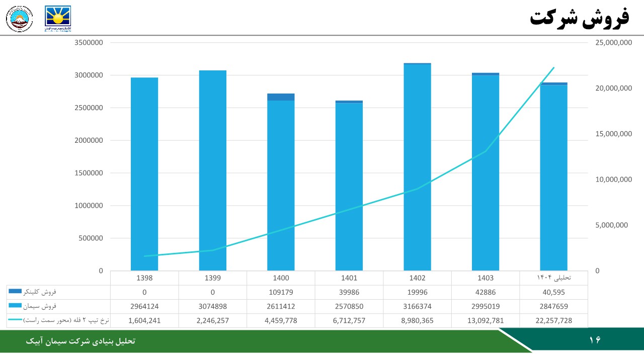
Task: Click the circular mountain logo at top left
Action: point(19,19)
